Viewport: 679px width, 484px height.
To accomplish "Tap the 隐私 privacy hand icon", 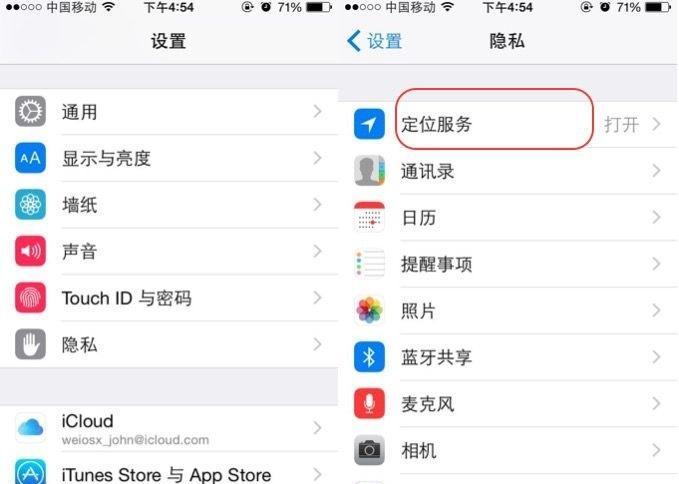I will point(30,345).
